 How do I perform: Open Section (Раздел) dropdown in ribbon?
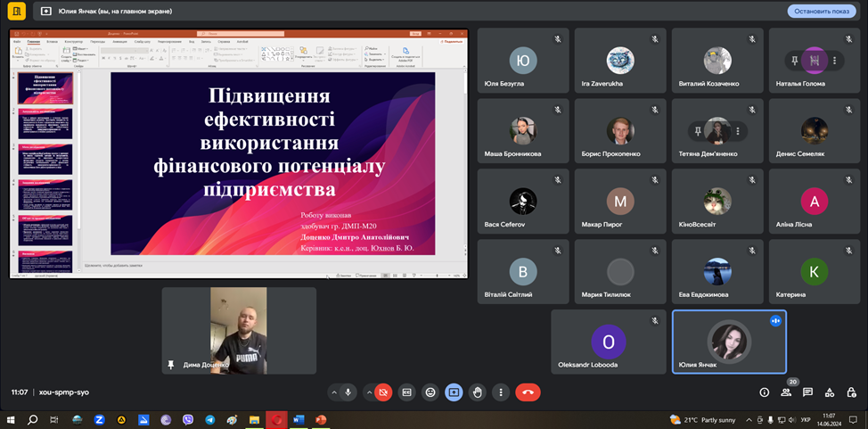[83, 61]
